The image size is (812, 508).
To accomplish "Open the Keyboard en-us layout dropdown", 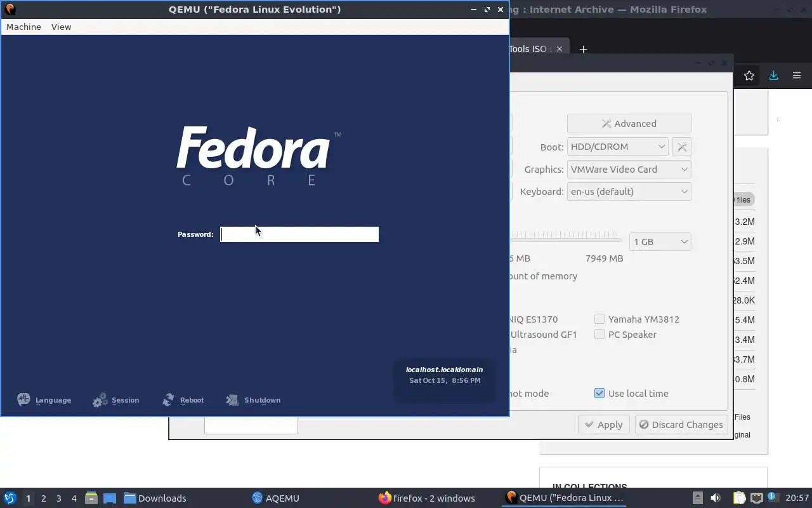I will (629, 192).
